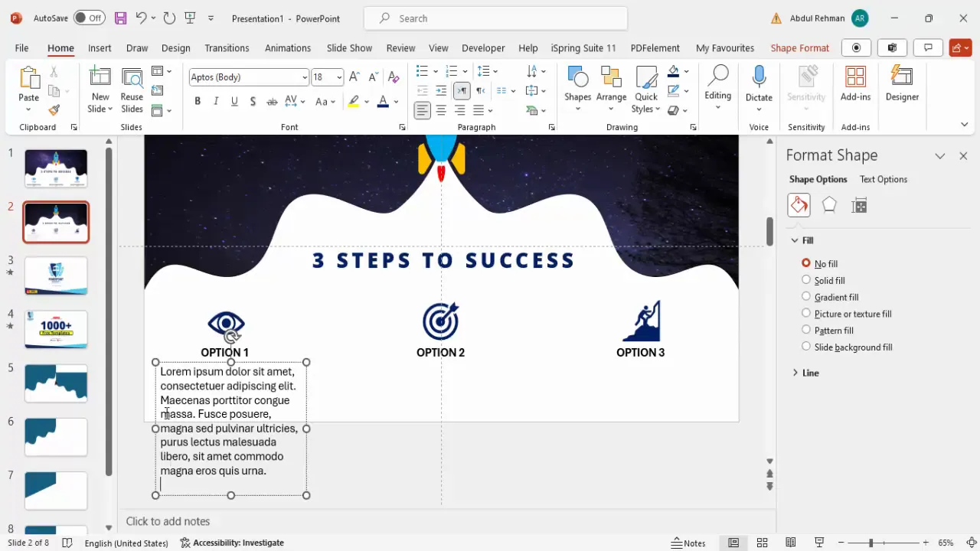Viewport: 980px width, 551px height.
Task: Toggle AutoSave switch
Action: pyautogui.click(x=90, y=18)
